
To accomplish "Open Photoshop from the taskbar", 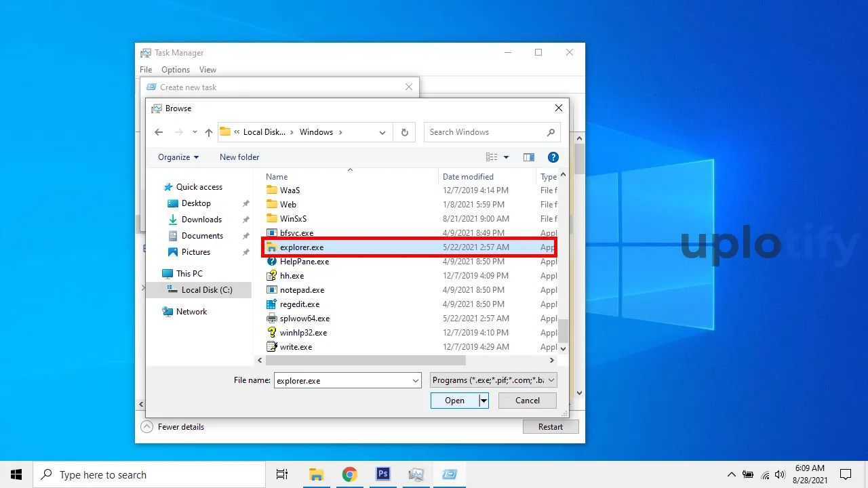I will coord(382,474).
